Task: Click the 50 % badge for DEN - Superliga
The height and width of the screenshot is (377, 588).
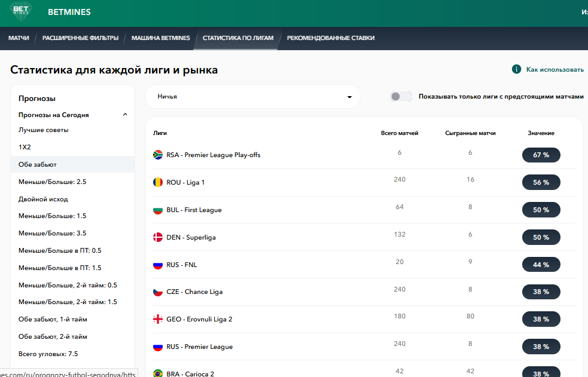Action: pos(541,237)
